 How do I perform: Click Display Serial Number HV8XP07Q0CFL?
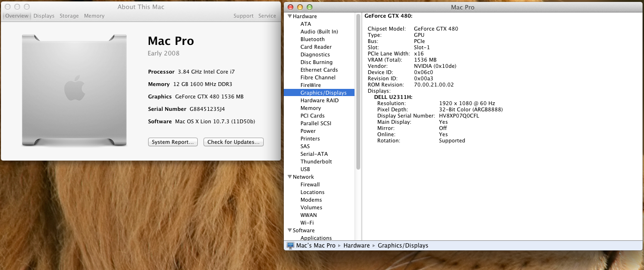(459, 116)
